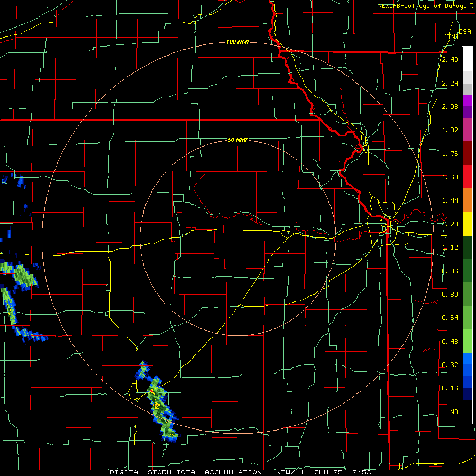Click the black ND swatch at the scale bottom
476x476 pixels.
[x=467, y=411]
